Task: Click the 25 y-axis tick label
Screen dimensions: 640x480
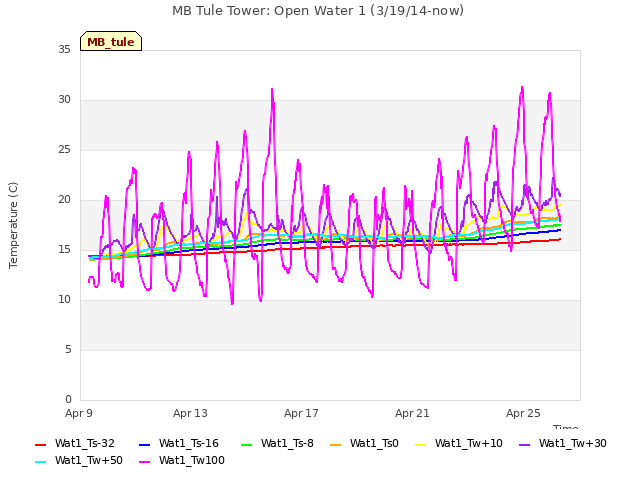Action: pyautogui.click(x=64, y=149)
